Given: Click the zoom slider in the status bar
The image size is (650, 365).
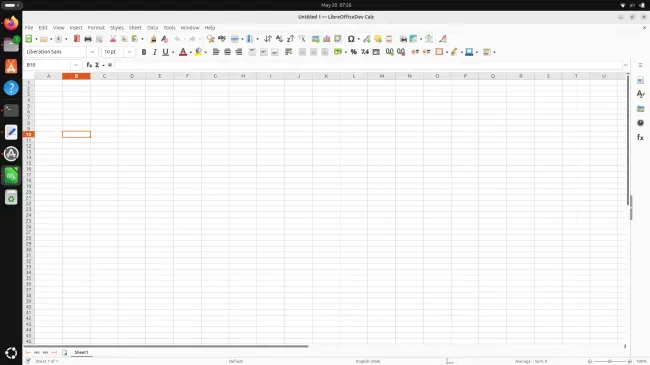Looking at the screenshot, I should tap(609, 361).
